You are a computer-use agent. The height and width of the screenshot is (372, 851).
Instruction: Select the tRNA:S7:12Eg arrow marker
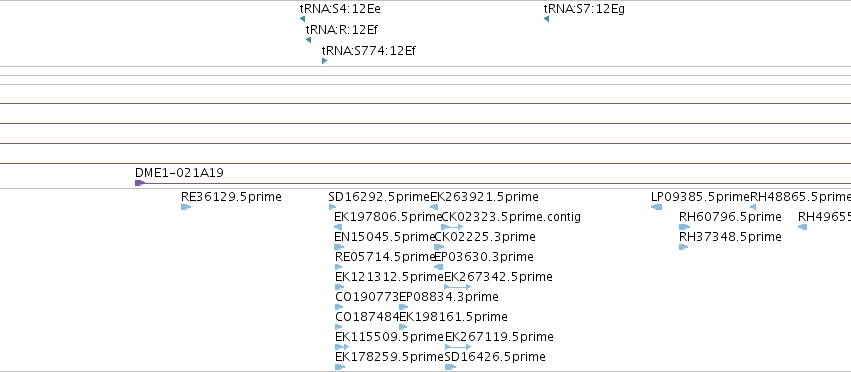point(546,19)
